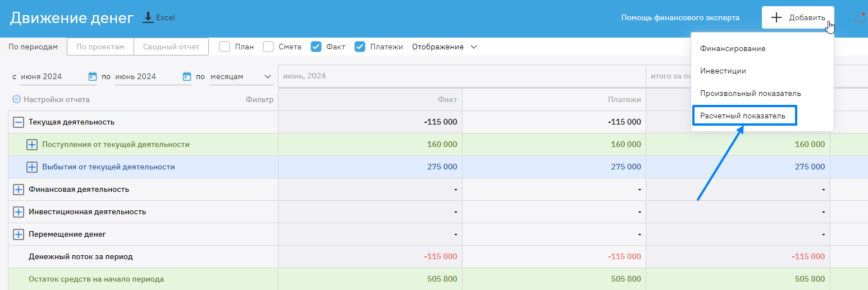Enable the План checkbox

click(x=225, y=47)
